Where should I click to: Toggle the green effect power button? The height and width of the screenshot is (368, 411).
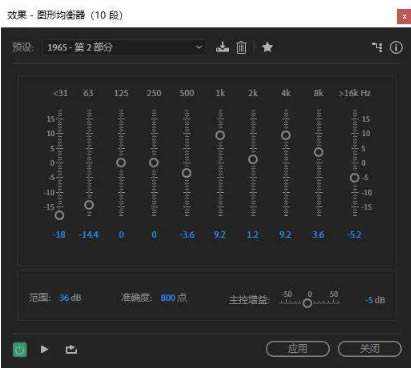pyautogui.click(x=20, y=350)
